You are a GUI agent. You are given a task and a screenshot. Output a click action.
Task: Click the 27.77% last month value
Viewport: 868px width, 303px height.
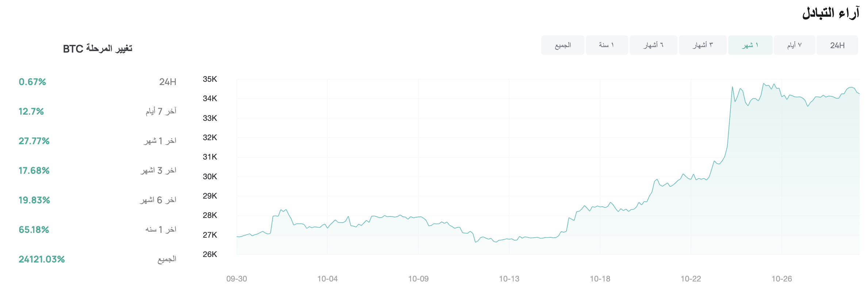[34, 141]
